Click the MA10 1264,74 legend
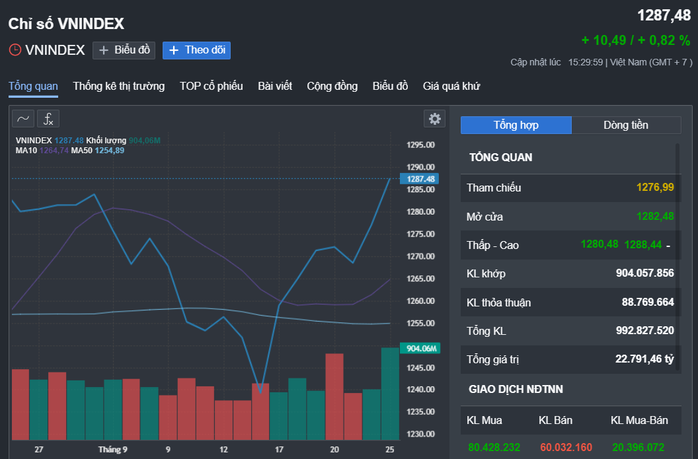Image resolution: width=698 pixels, height=459 pixels. click(42, 150)
